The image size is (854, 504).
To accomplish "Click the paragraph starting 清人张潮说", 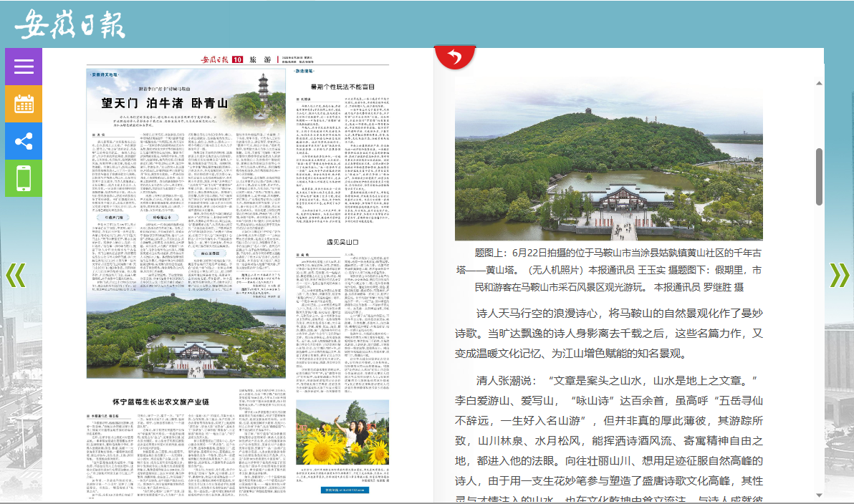I will (609, 437).
